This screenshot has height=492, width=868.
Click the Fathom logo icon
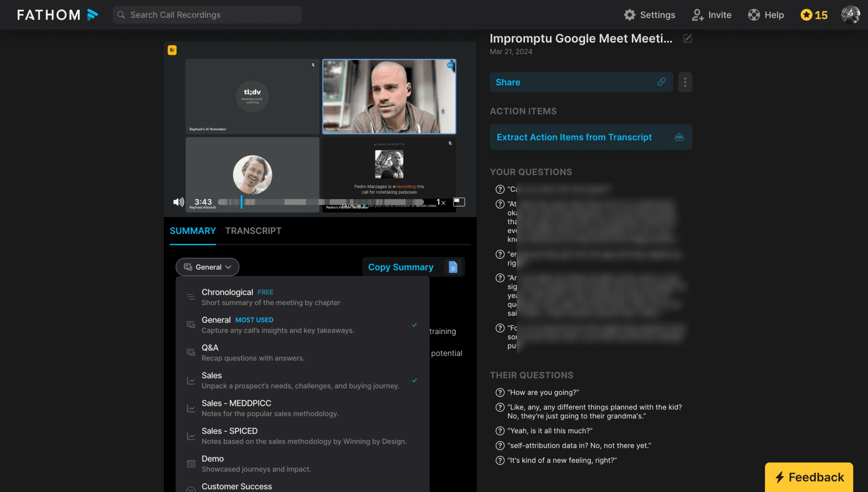point(92,15)
